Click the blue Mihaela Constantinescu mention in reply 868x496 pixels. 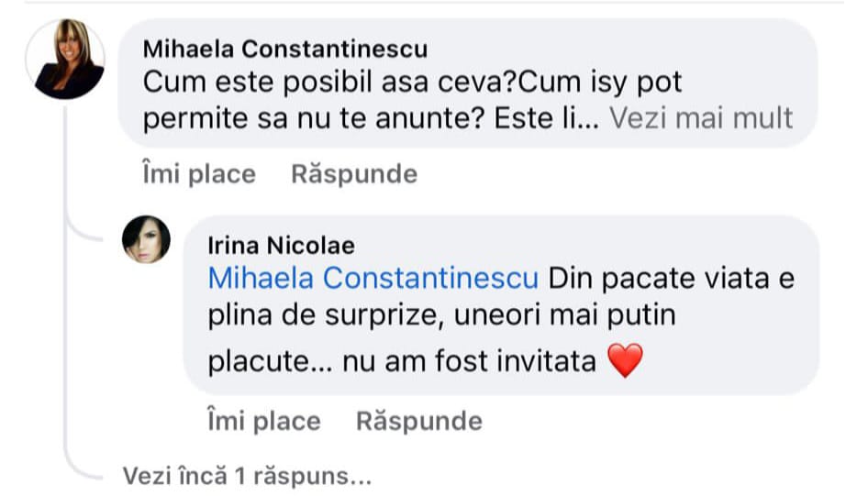(373, 278)
